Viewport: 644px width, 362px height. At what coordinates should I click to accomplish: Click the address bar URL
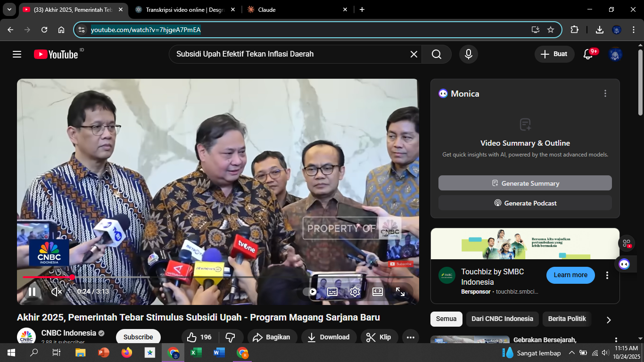[146, 30]
